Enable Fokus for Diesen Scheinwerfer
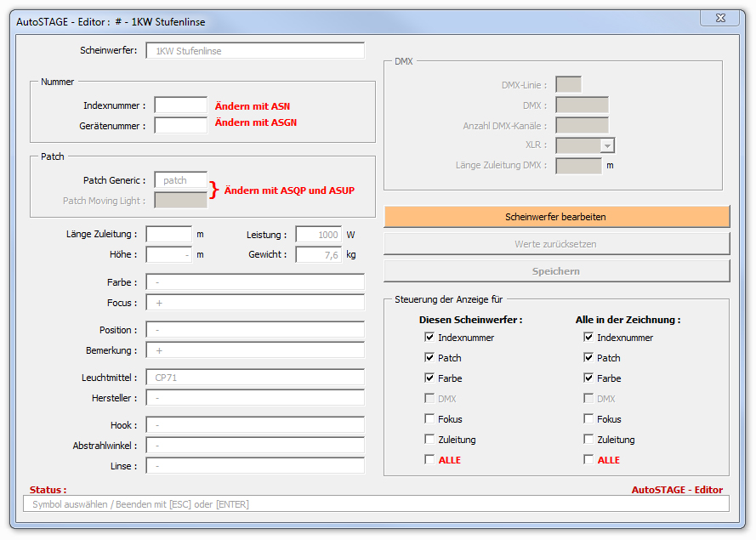Screen dimensions: 756x540 [x=429, y=419]
